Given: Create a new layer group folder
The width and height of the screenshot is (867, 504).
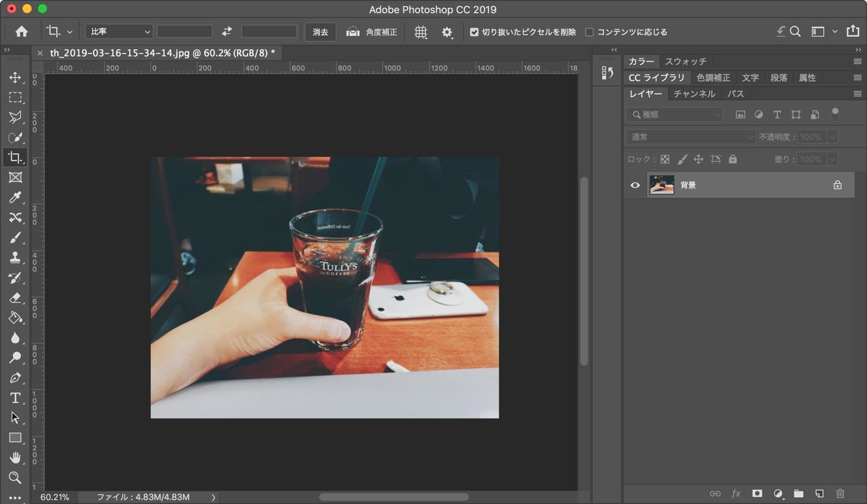Looking at the screenshot, I should pos(799,494).
